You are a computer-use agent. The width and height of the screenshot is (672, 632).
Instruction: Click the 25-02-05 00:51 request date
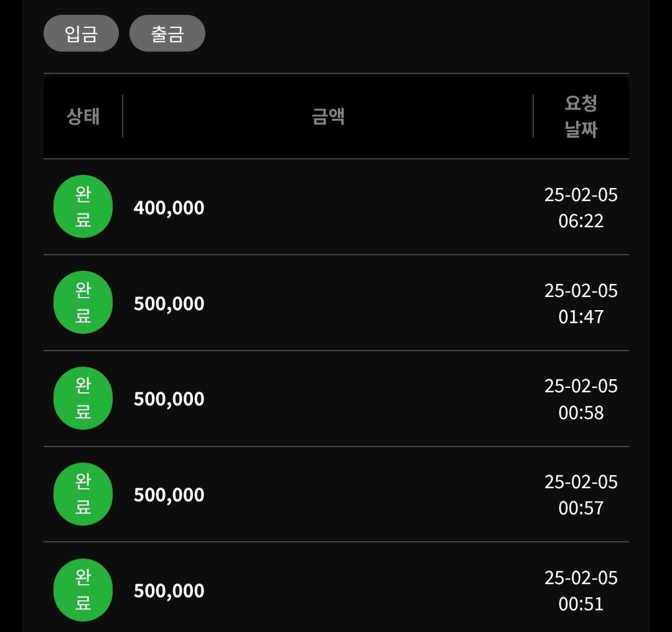tap(581, 591)
